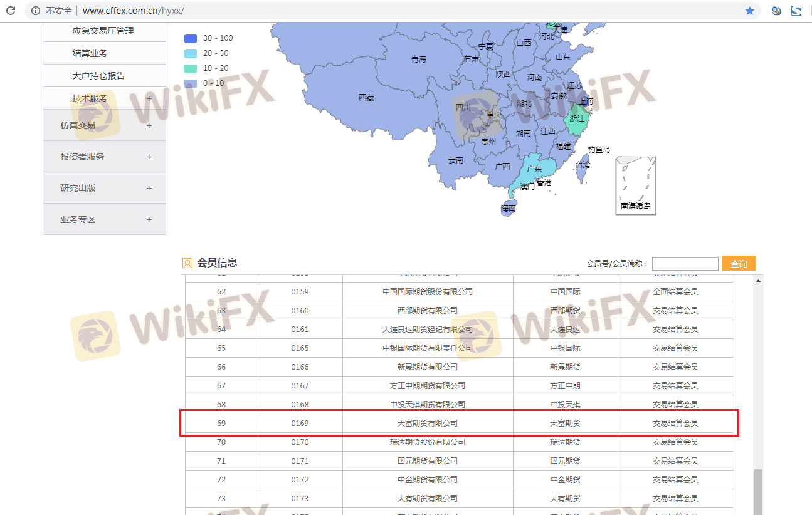
Task: Click the site info icon beside 不安全
Action: tap(36, 11)
